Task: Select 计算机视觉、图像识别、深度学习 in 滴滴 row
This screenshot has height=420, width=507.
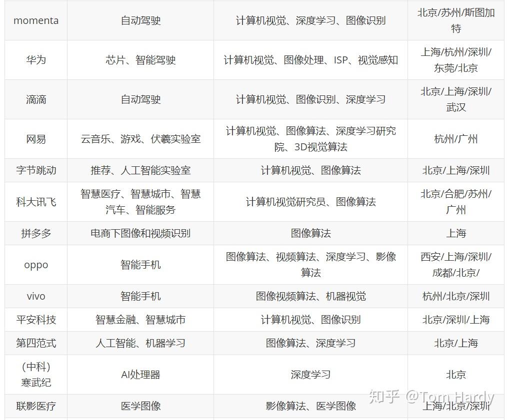Action: coord(310,99)
